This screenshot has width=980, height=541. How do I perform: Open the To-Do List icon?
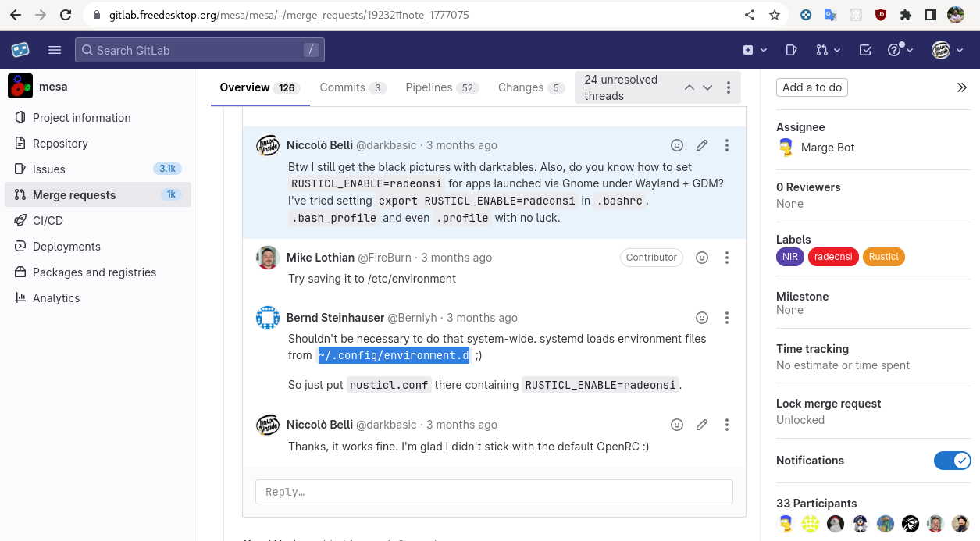pos(864,49)
